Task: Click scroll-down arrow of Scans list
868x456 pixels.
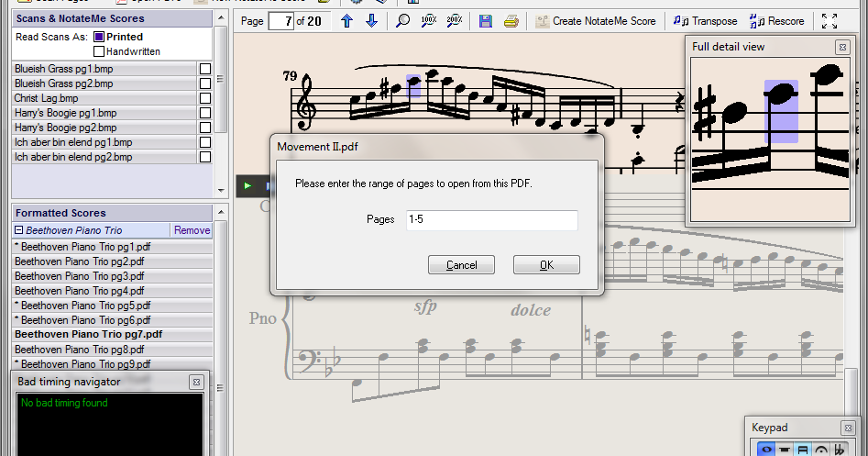Action: tap(221, 191)
